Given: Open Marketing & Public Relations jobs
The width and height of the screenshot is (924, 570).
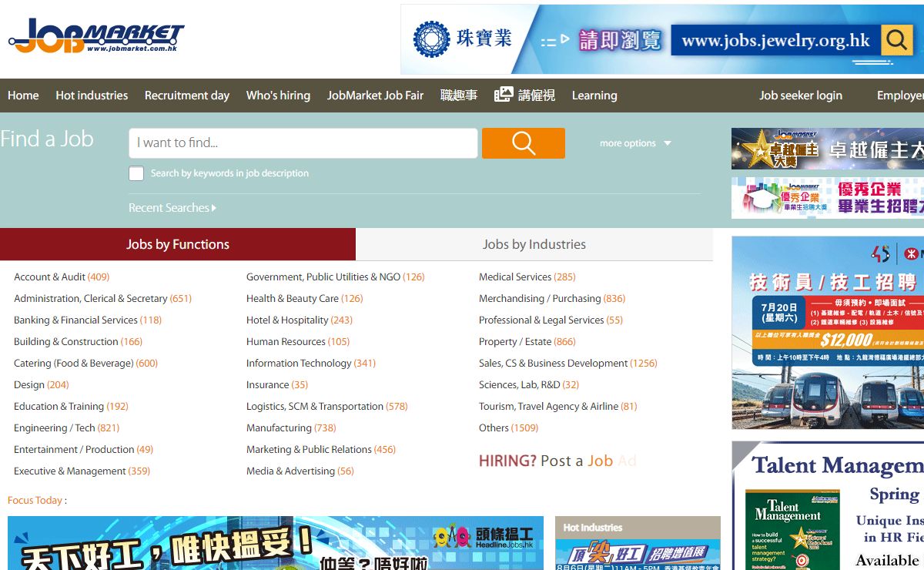Looking at the screenshot, I should (x=321, y=449).
